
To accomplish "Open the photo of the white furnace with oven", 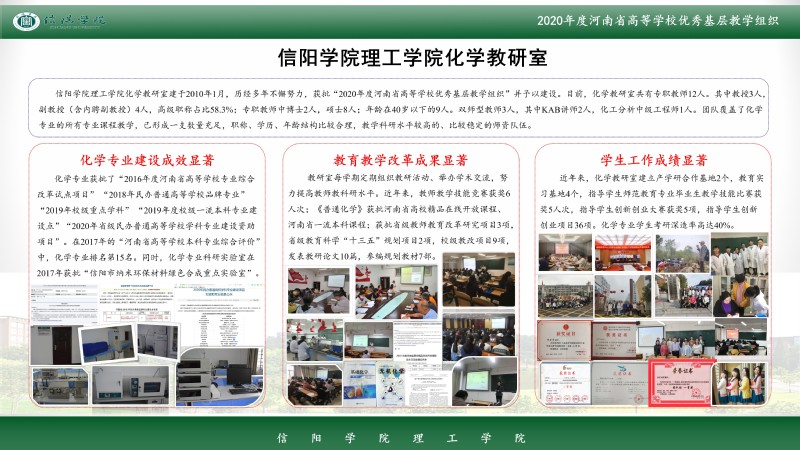I will (131, 385).
